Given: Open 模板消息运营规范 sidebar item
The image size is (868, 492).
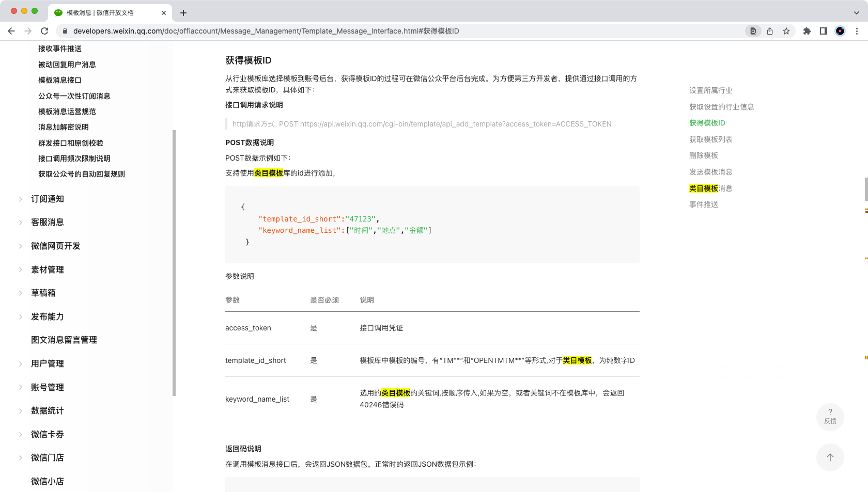Looking at the screenshot, I should [x=67, y=112].
